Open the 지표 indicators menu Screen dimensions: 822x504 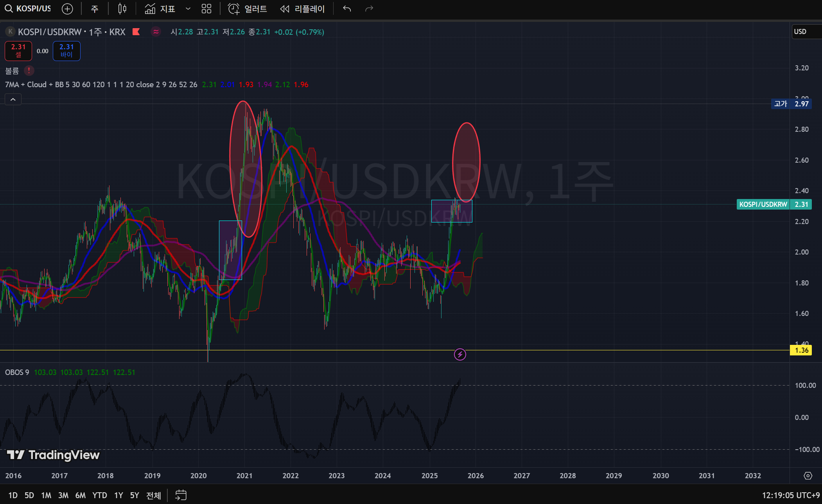(160, 9)
